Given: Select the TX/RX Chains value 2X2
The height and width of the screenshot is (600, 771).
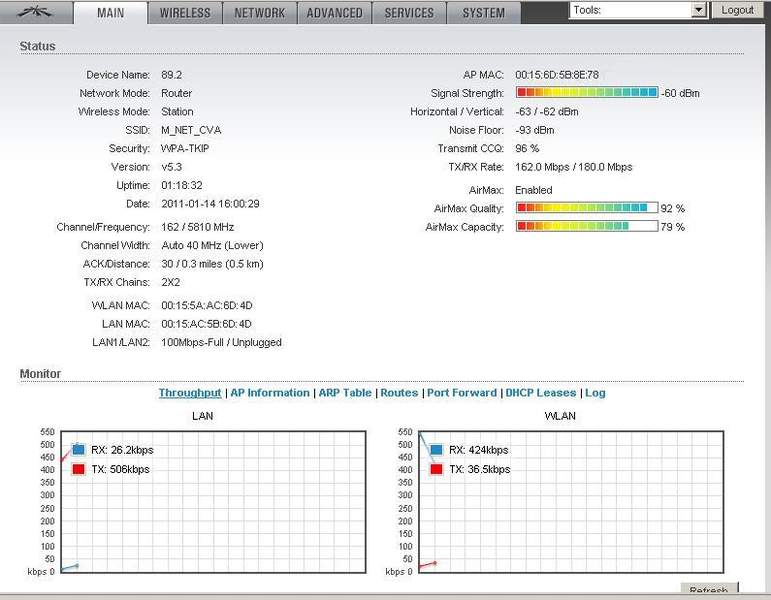Looking at the screenshot, I should pos(171,282).
